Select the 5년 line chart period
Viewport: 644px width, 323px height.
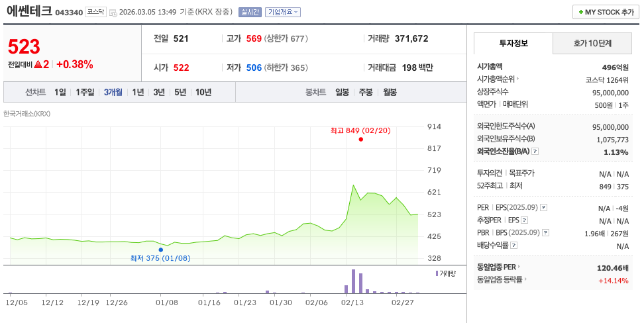(180, 93)
